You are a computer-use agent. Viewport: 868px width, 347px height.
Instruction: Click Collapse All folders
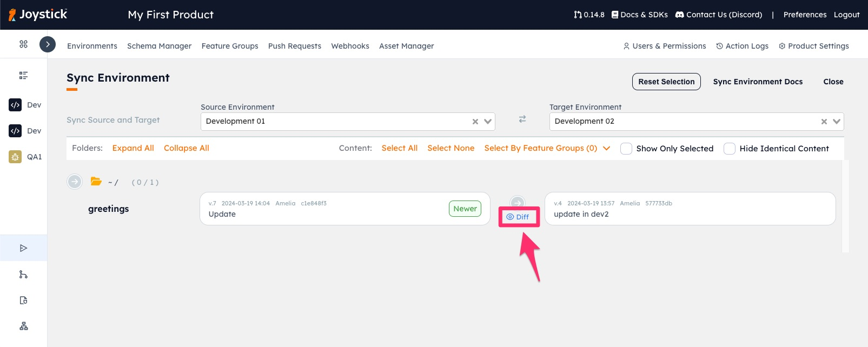pos(186,148)
